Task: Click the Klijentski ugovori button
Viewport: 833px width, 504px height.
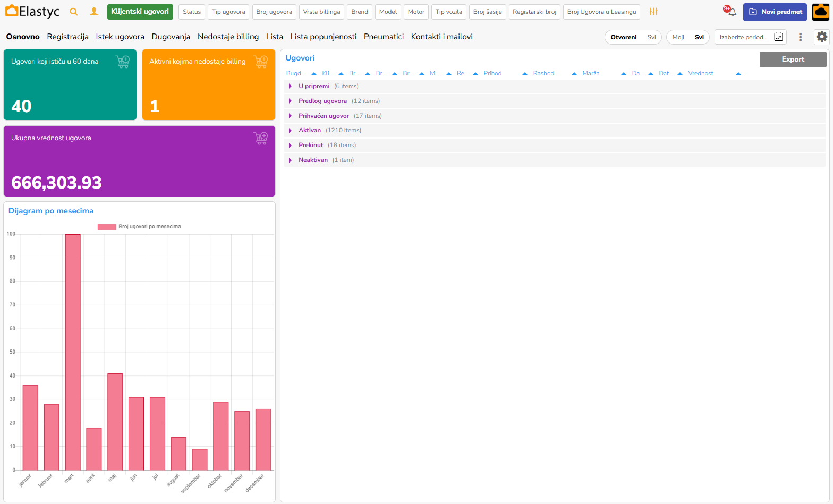Action: (x=140, y=12)
